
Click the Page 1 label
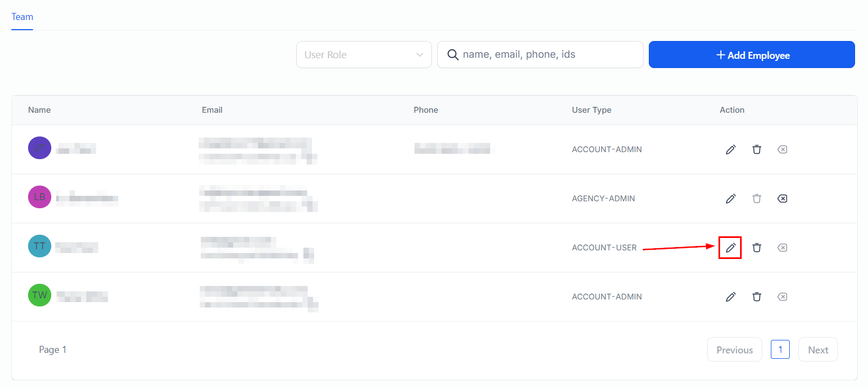pos(52,350)
